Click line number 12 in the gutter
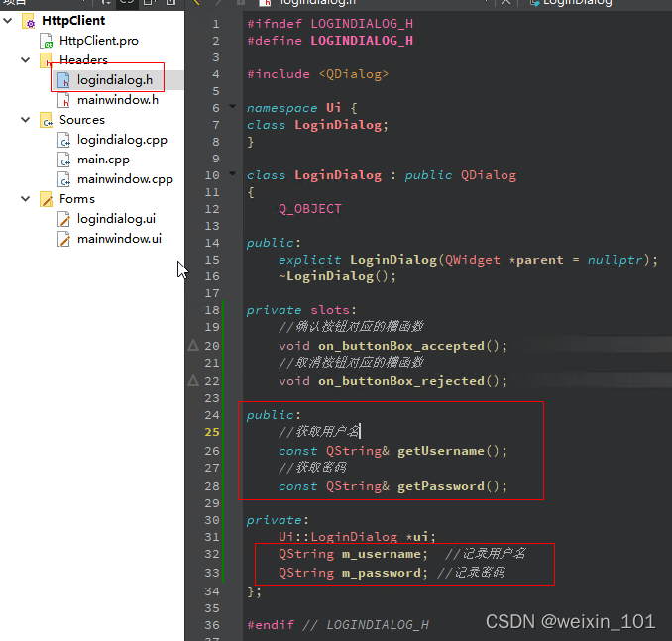Viewport: 672px width, 641px height. (212, 209)
